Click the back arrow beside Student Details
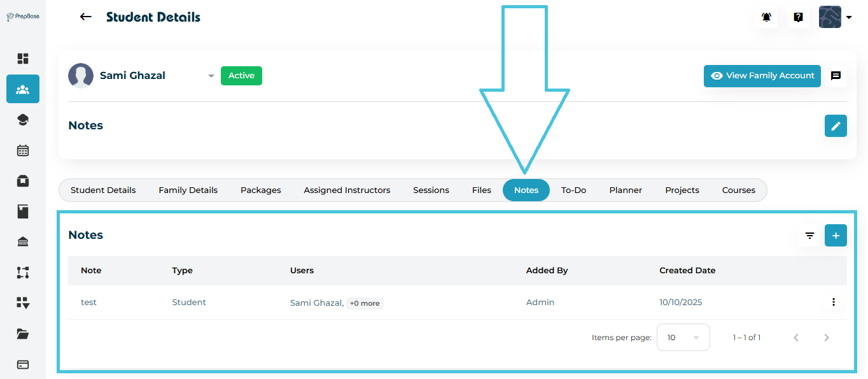The height and width of the screenshot is (379, 868). [86, 17]
